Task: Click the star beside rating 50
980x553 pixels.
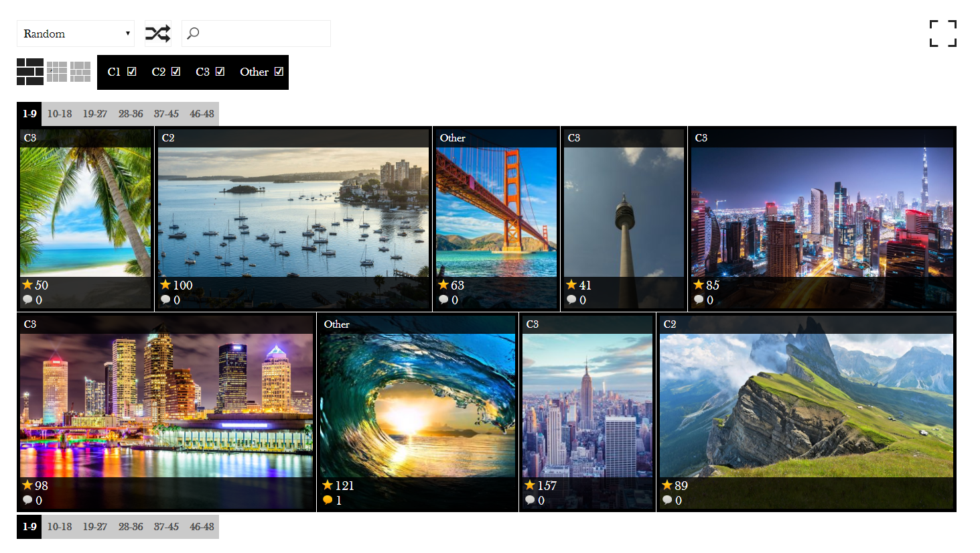Action: tap(27, 284)
